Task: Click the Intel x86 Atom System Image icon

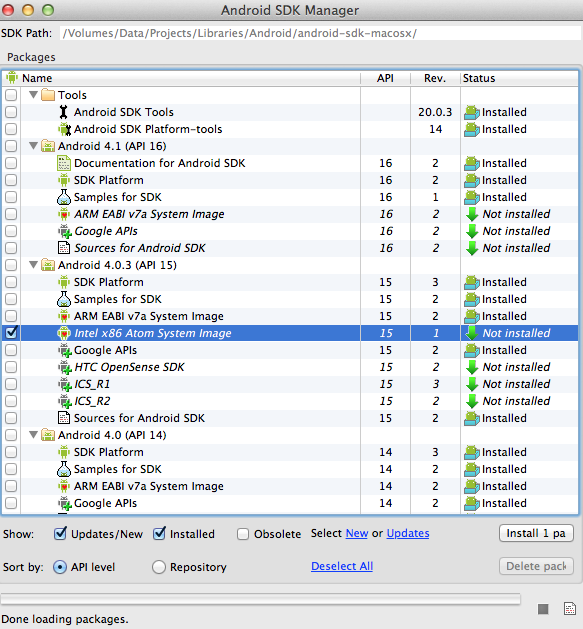Action: (64, 333)
